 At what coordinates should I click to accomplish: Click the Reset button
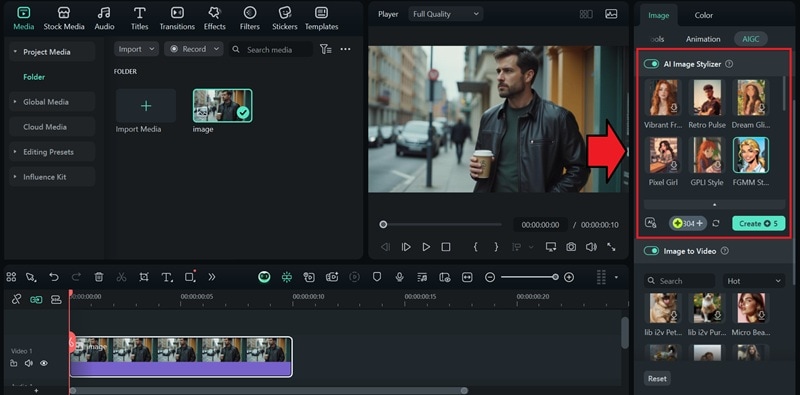tap(657, 379)
